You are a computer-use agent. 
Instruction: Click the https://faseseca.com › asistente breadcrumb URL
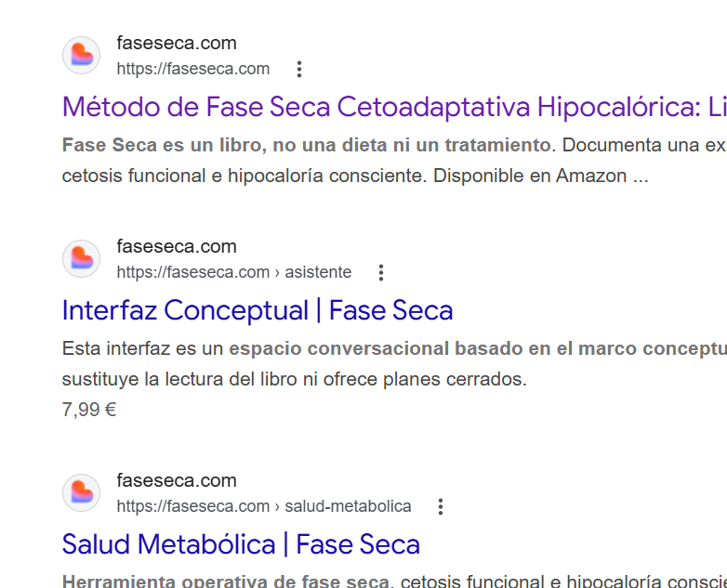click(x=234, y=272)
